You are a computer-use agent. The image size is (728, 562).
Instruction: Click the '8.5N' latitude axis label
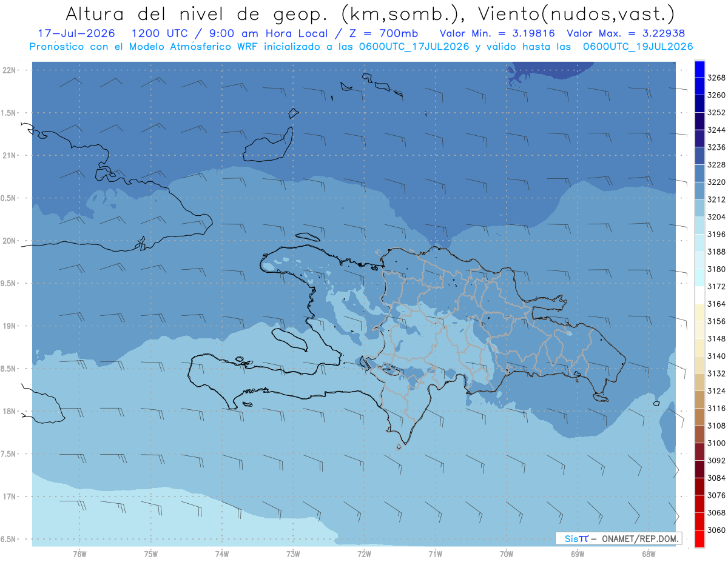(8, 369)
